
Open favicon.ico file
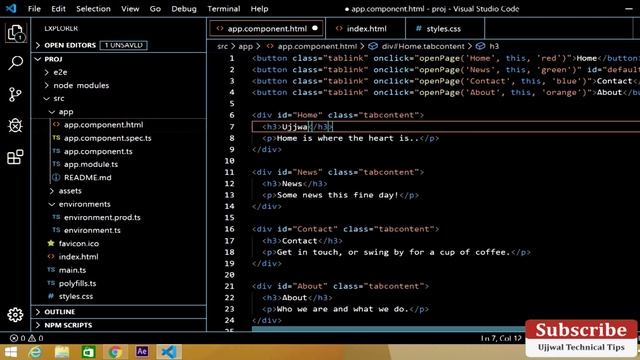[79, 244]
